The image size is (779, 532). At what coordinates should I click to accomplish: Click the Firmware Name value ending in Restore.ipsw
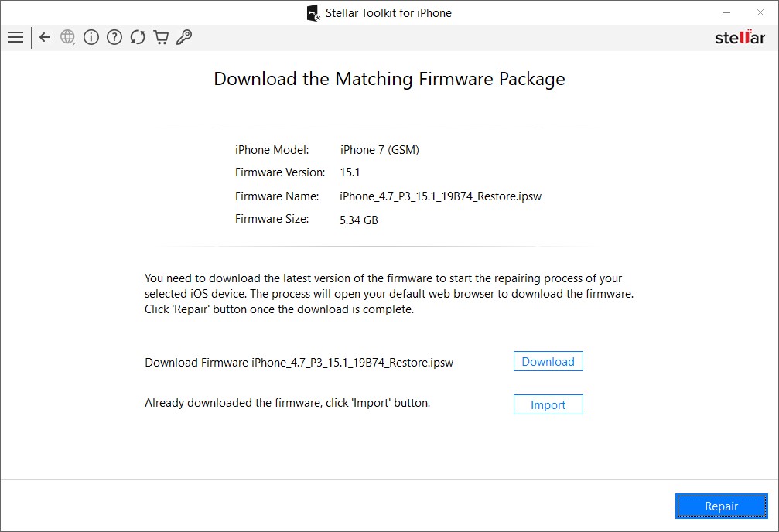click(440, 196)
